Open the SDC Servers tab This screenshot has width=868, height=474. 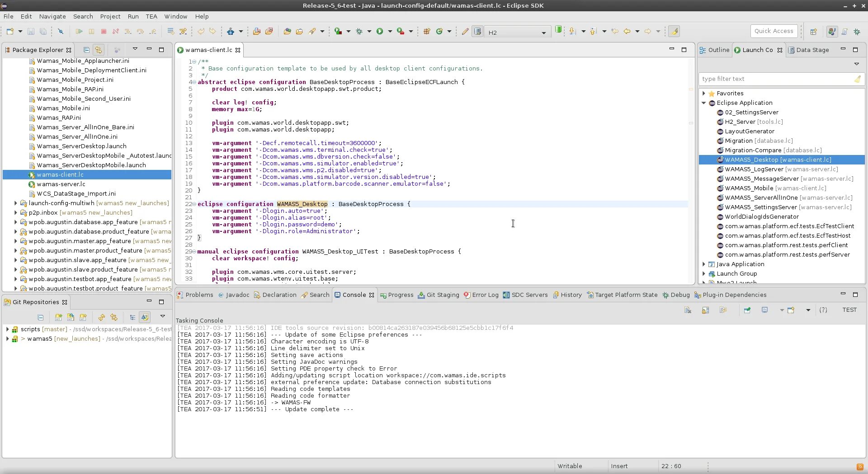point(525,295)
